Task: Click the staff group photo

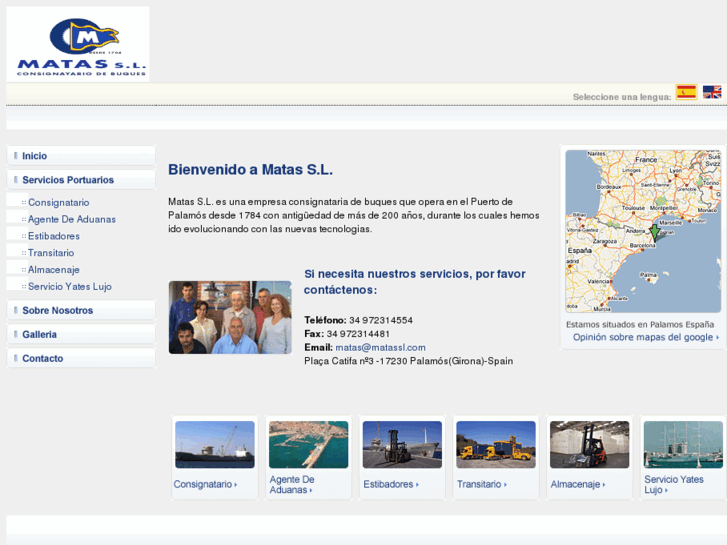Action: click(230, 317)
